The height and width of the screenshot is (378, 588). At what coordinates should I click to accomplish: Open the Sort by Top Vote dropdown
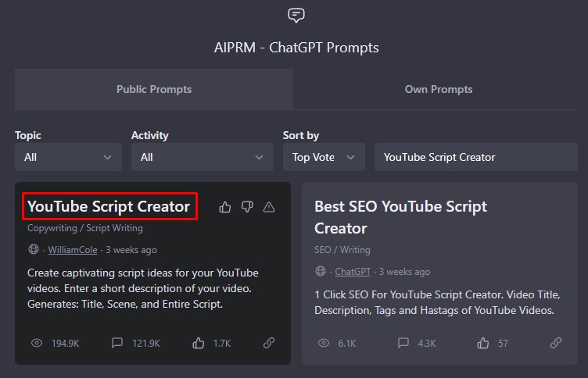324,157
